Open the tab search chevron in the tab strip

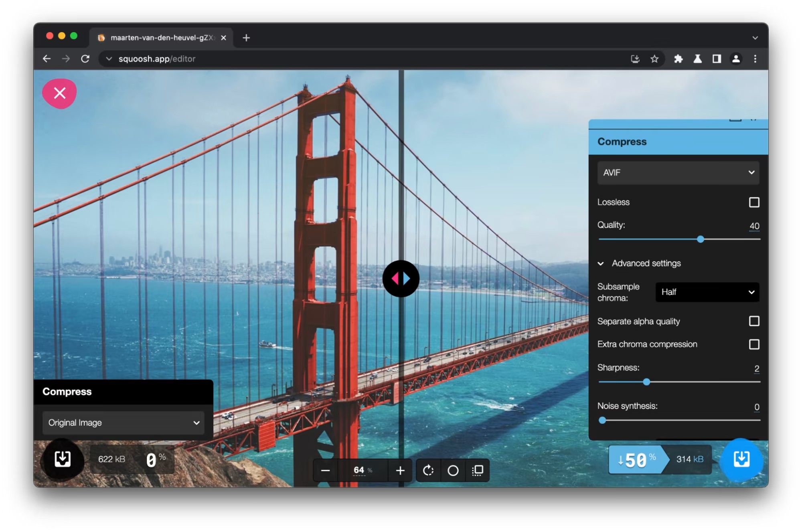(x=755, y=38)
